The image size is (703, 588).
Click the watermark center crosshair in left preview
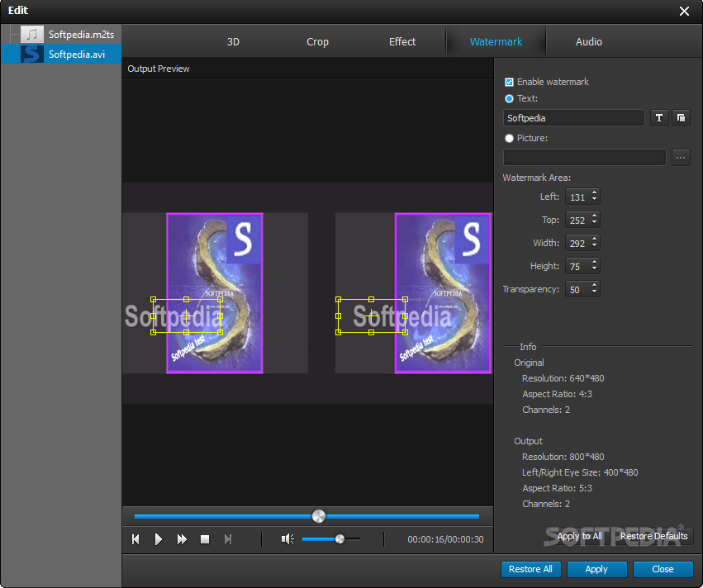pos(187,316)
